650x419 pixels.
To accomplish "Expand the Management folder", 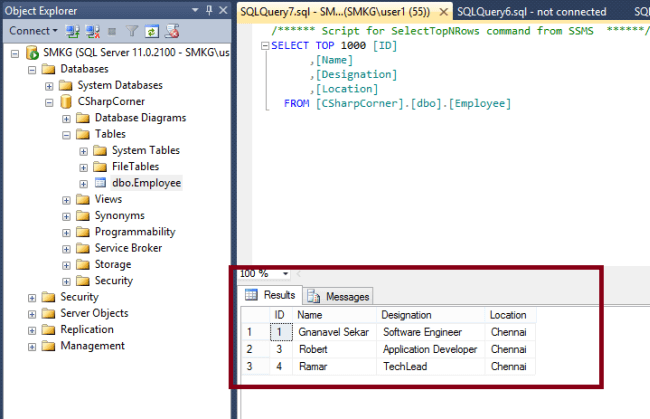I will click(x=32, y=347).
